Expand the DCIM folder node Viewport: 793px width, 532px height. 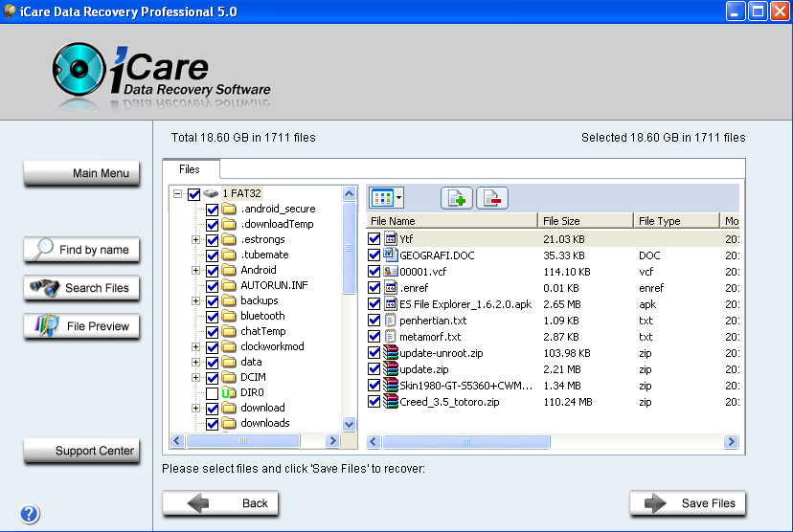click(195, 377)
